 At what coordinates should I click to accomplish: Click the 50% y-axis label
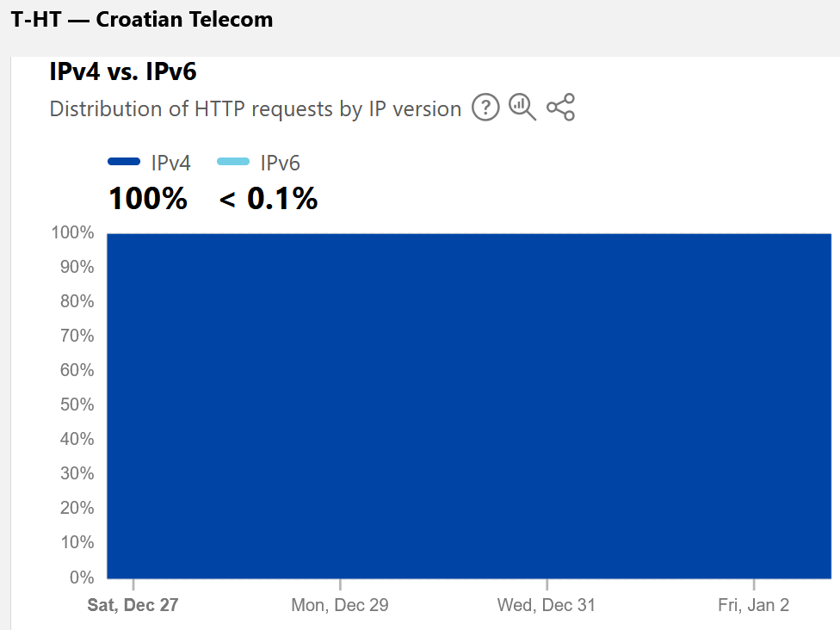coord(77,405)
